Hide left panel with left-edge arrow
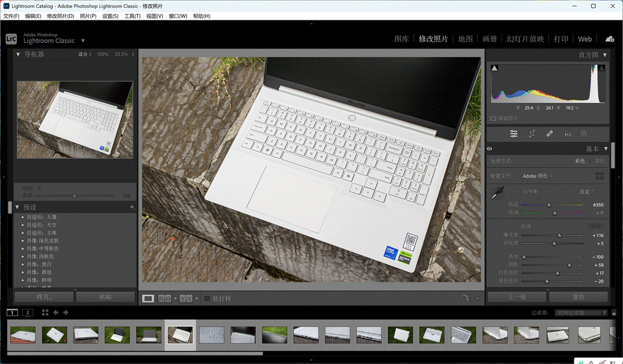 3,177
